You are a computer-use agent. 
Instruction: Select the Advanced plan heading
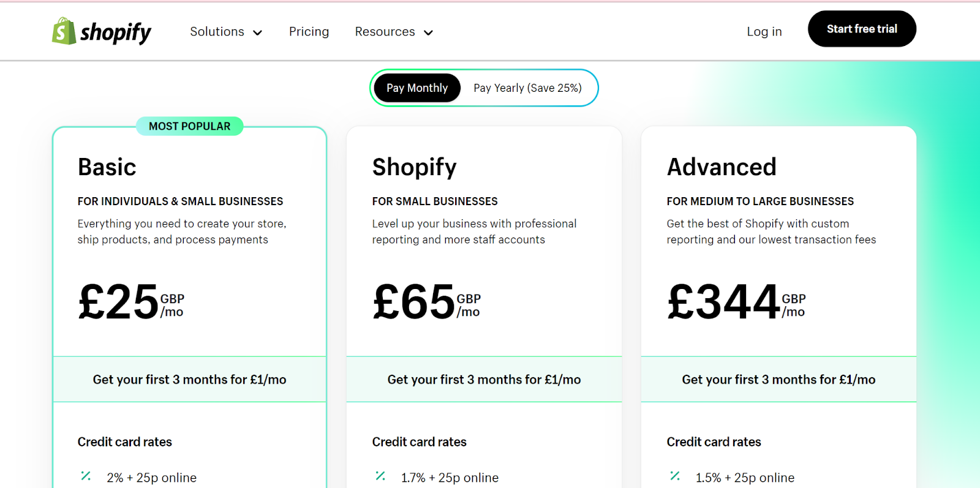(722, 167)
